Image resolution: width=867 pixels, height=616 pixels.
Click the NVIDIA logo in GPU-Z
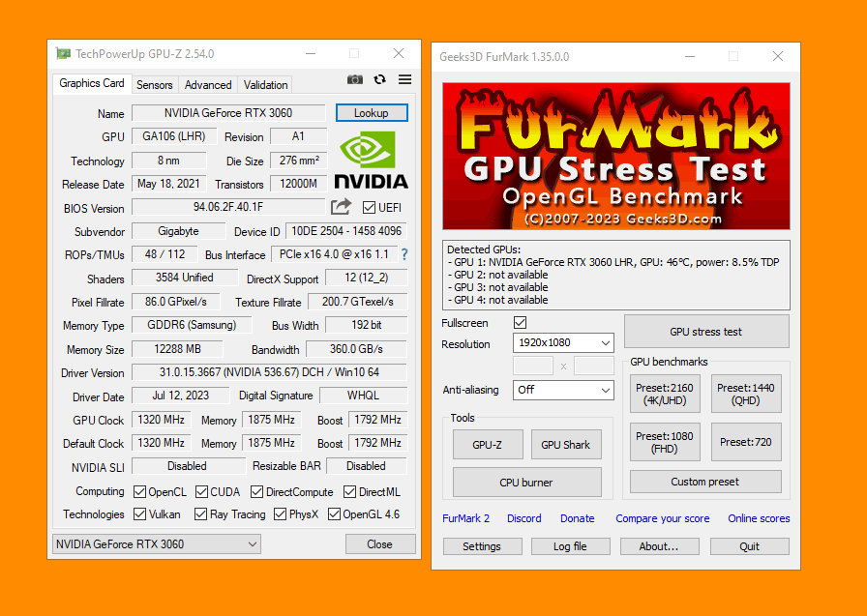(x=371, y=161)
